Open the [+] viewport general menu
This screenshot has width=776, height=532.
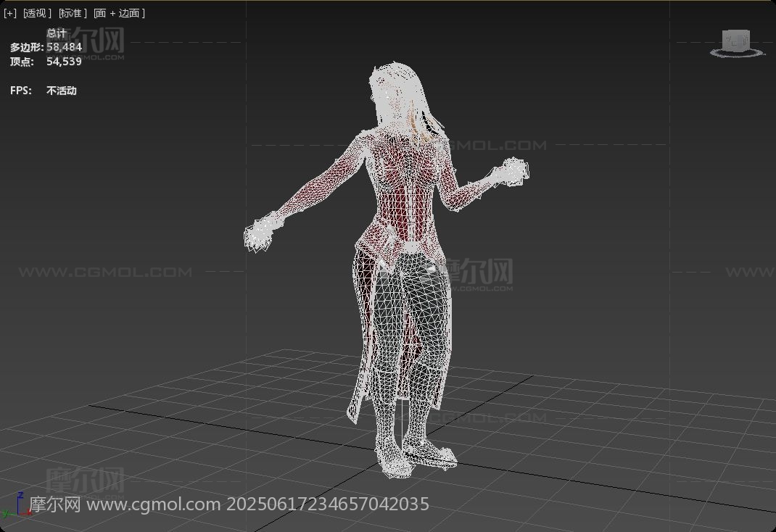click(x=10, y=13)
